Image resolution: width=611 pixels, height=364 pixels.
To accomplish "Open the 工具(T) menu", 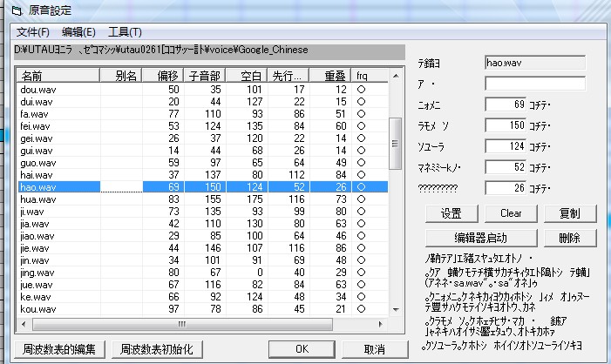I will point(125,32).
